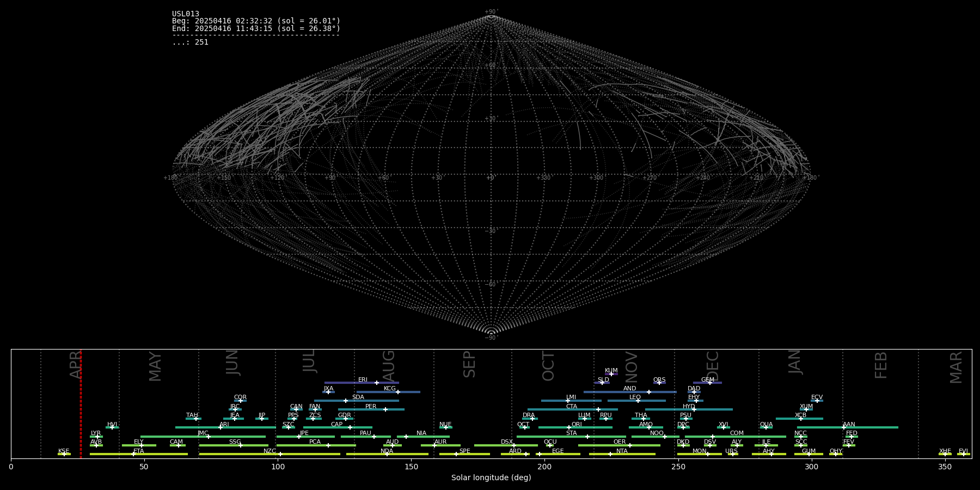This screenshot has height=490, width=980.
Task: Click the KUM shower label
Action: click(x=611, y=371)
